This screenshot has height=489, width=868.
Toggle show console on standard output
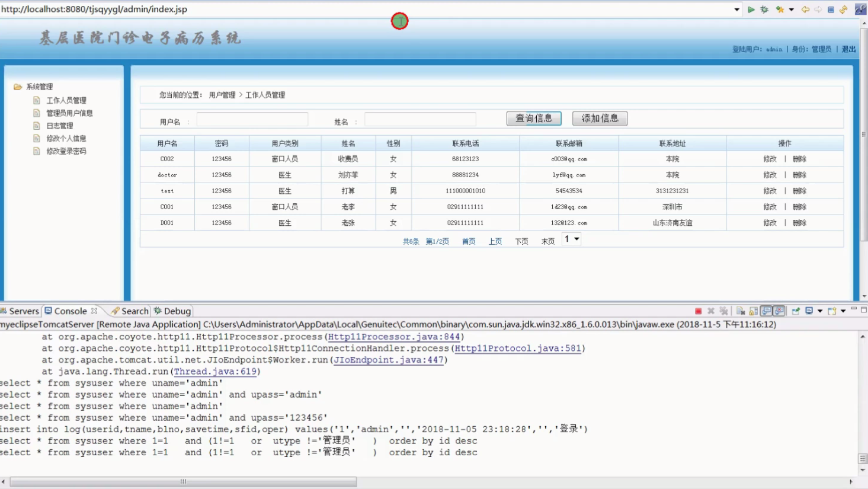[x=767, y=311]
